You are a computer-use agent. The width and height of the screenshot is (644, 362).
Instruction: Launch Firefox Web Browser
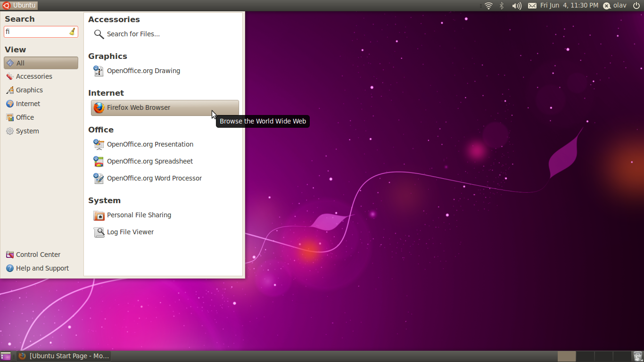click(165, 107)
